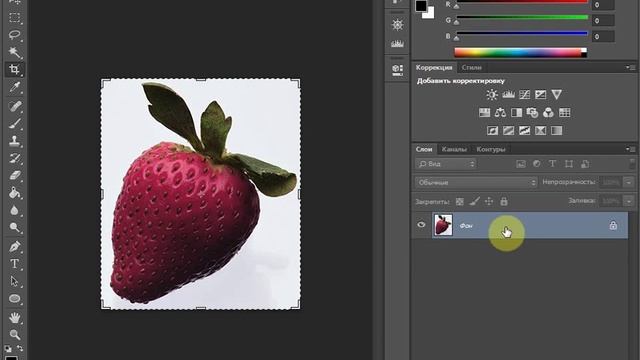Add a Photo Filter adjustment

[x=532, y=113]
